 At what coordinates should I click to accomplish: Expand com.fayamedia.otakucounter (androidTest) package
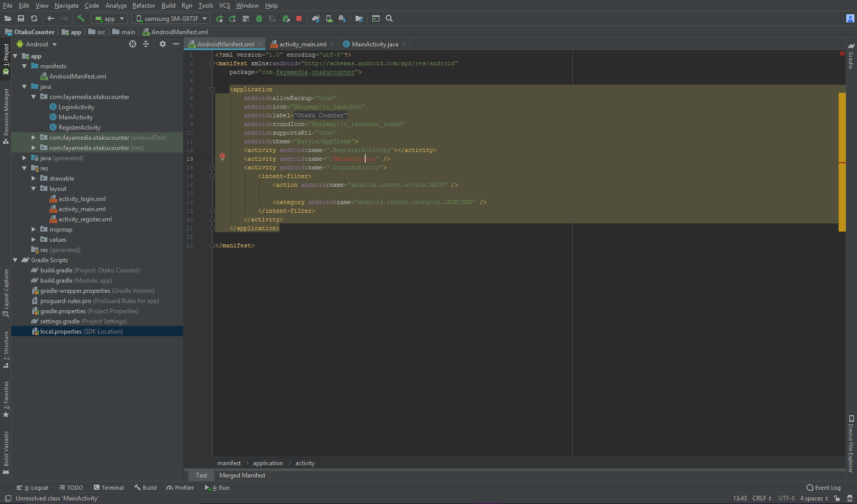34,138
